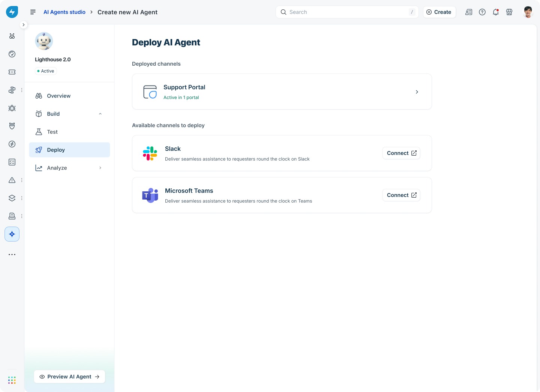This screenshot has width=540, height=392.
Task: Open Support Portal channel details
Action: coord(282,92)
